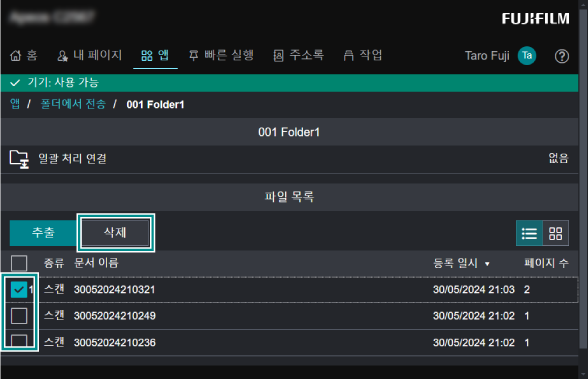
Task: Open the 내 페이지 tab
Action: [x=89, y=55]
